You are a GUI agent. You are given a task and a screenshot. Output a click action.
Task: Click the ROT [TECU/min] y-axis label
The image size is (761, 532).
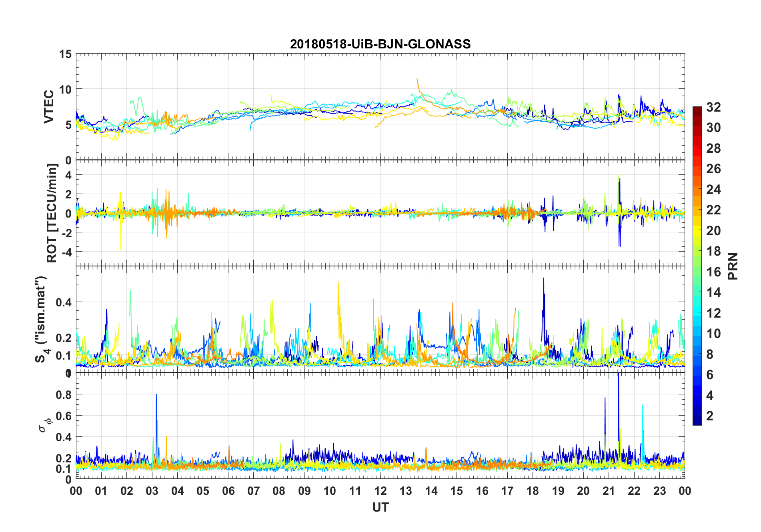tap(52, 213)
